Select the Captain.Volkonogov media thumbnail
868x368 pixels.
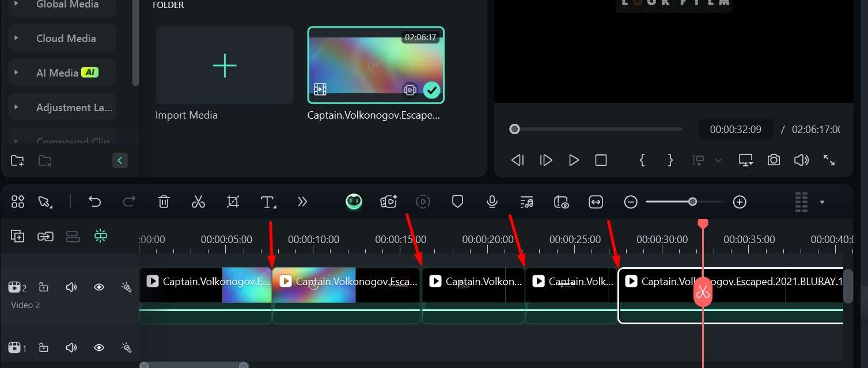376,65
